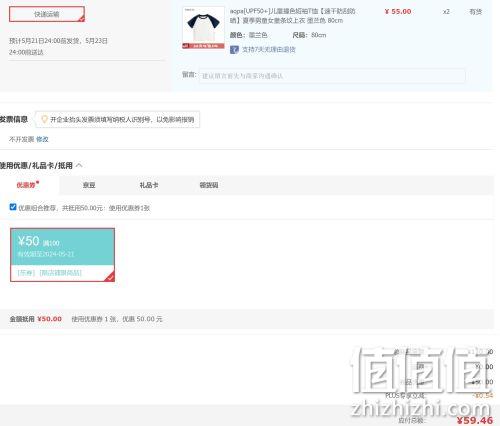The image size is (500, 426).
Task: Click the product title aqpa UPF50+ link
Action: click(293, 16)
